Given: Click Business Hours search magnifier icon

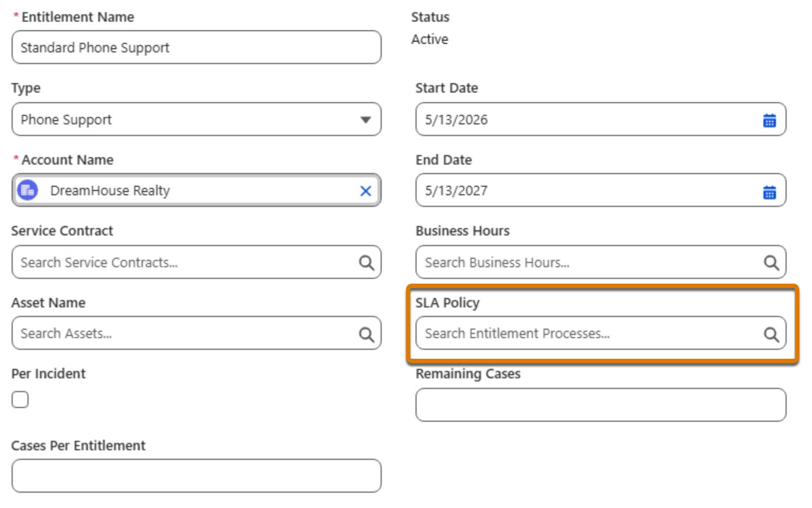Looking at the screenshot, I should [771, 262].
